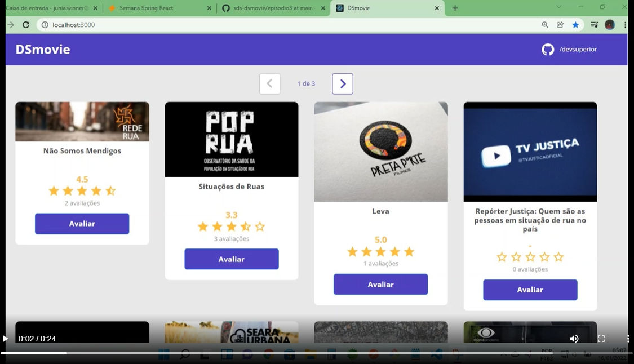
Task: Expand the tab search chevron
Action: (x=559, y=7)
